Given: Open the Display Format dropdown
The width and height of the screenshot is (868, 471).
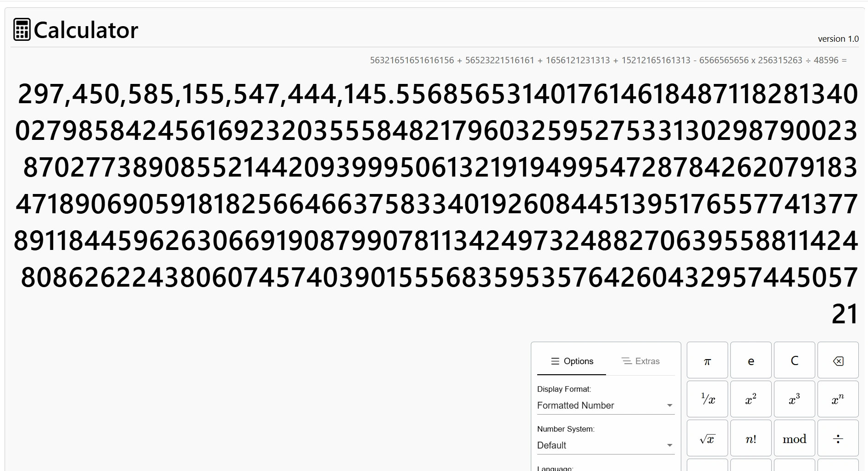Looking at the screenshot, I should [x=606, y=405].
